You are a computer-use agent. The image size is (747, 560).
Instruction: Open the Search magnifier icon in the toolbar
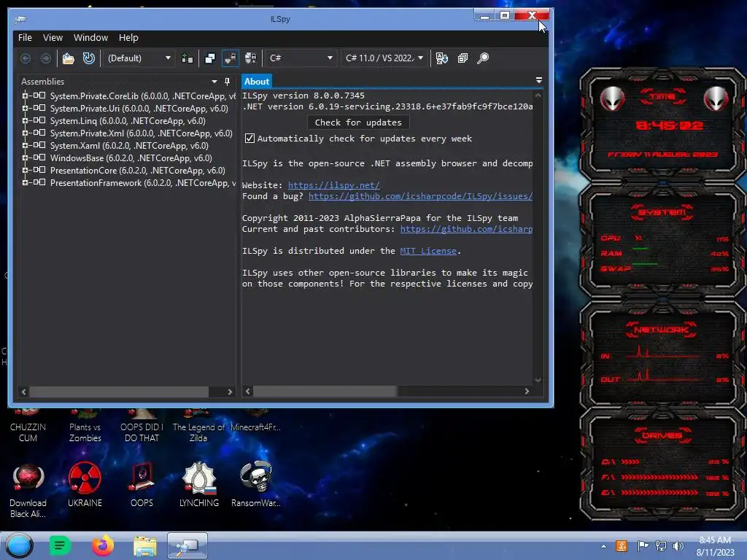(x=483, y=58)
